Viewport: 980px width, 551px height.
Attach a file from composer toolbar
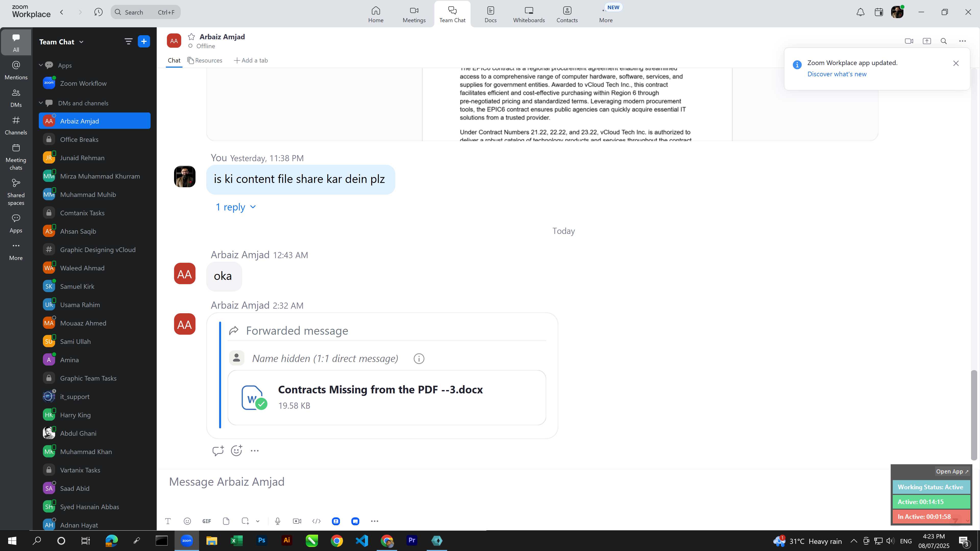(226, 521)
